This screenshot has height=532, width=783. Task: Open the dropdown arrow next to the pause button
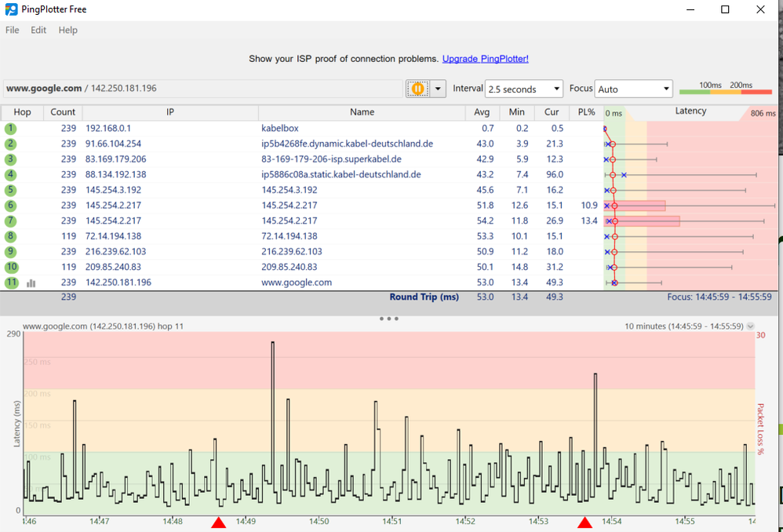coord(438,89)
